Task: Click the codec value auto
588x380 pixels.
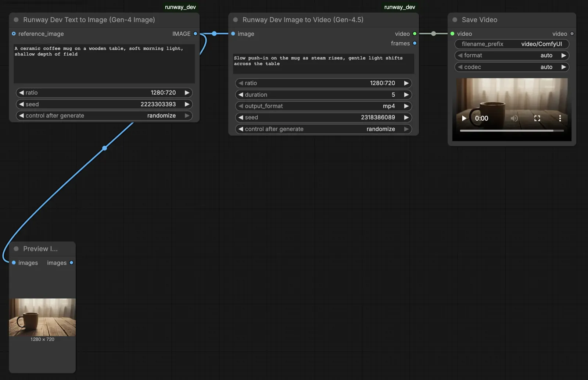Action: click(x=546, y=67)
